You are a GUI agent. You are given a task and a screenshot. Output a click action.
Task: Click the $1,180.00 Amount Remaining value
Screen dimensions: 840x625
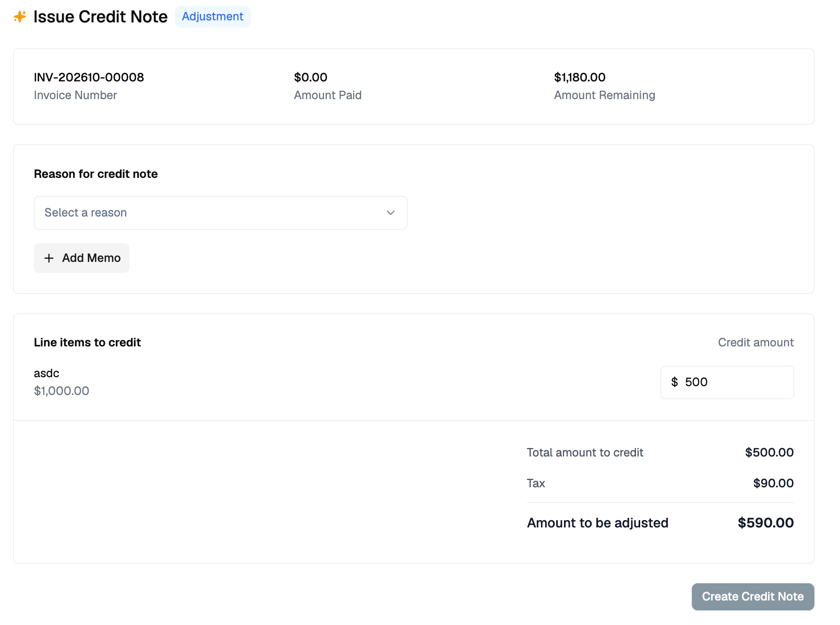coord(580,77)
